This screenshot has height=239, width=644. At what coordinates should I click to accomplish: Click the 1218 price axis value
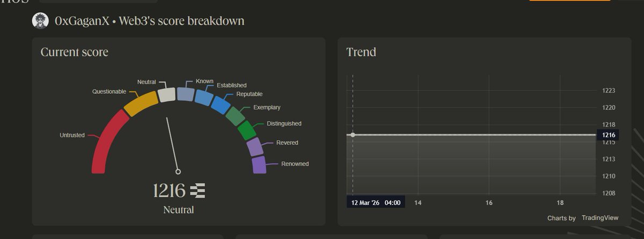coord(608,125)
